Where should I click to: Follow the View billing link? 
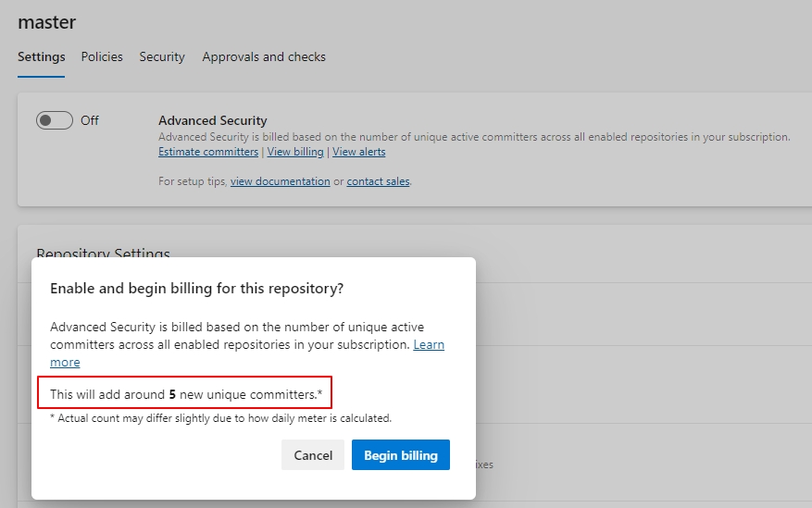[x=295, y=152]
